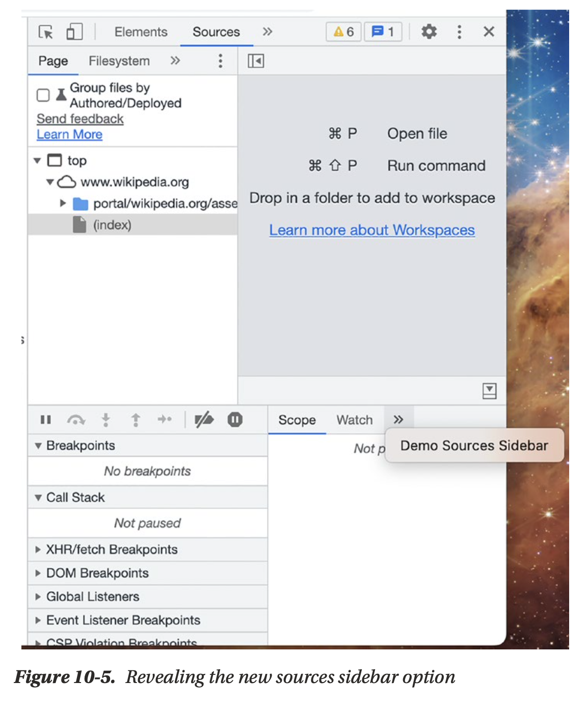588x709 pixels.
Task: Collapse the Breakpoints section
Action: [x=38, y=446]
